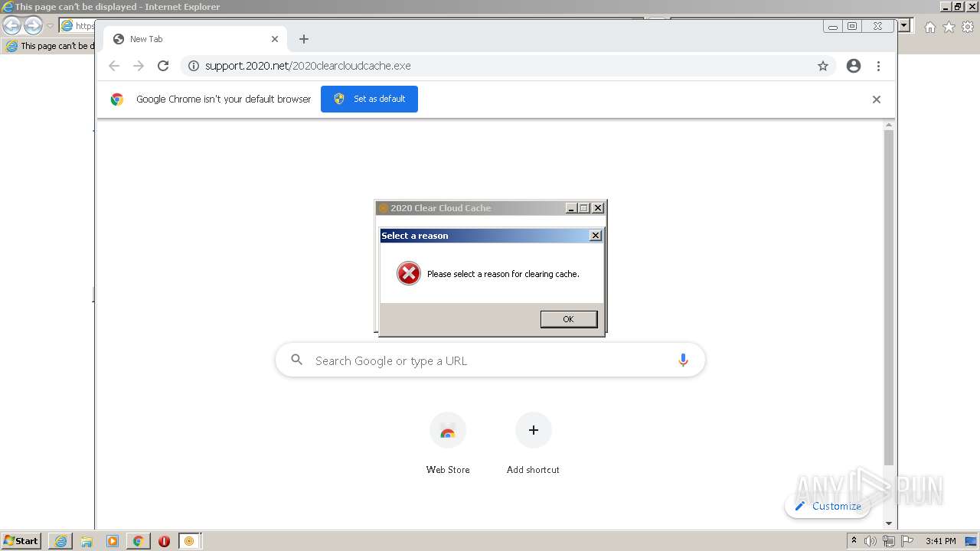Viewport: 980px width, 551px height.
Task: Click the Chrome scrollbar down arrow
Action: click(889, 523)
